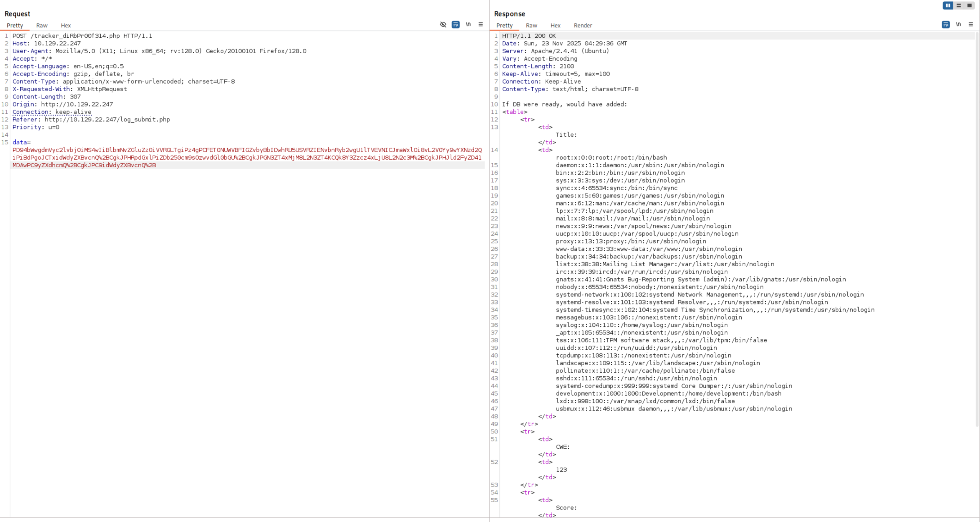This screenshot has height=522, width=980.
Task: Switch to side-by-side layout view
Action: coord(948,5)
